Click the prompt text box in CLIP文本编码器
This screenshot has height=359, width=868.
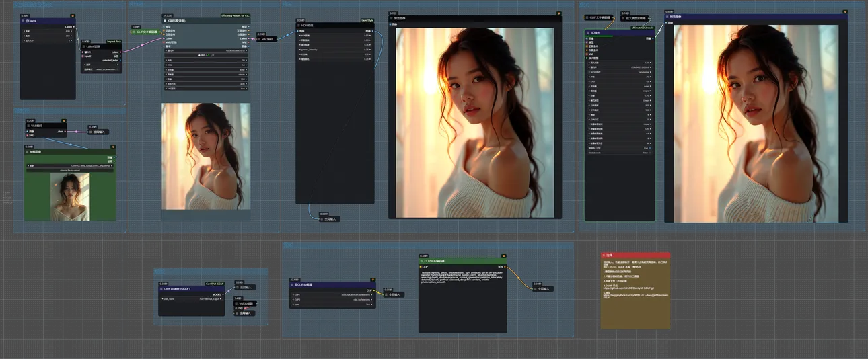(x=463, y=301)
